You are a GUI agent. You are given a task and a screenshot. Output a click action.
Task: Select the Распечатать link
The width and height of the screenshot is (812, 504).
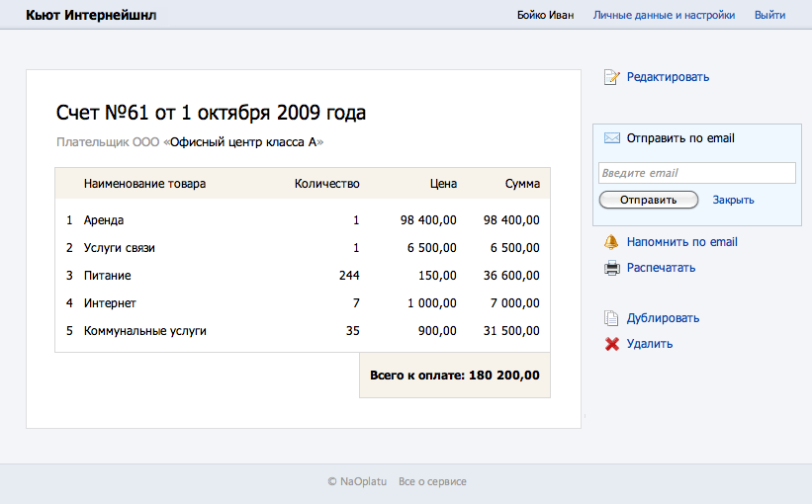click(x=661, y=268)
